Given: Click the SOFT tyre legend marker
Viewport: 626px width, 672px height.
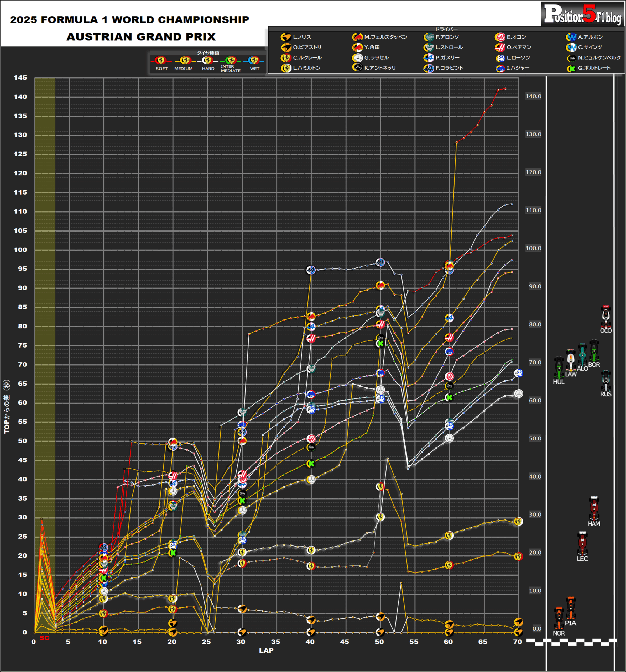Looking at the screenshot, I should coord(161,61).
